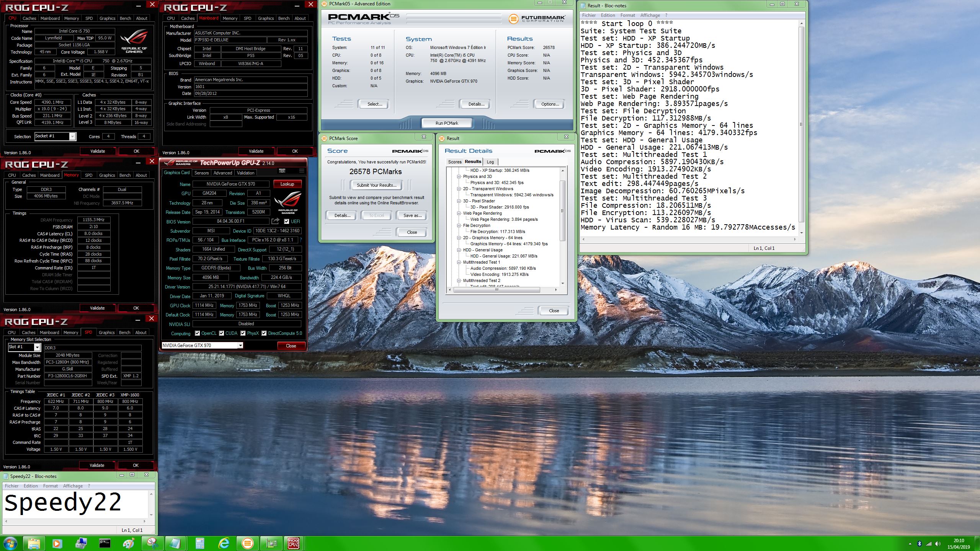980x551 pixels.
Task: Open Calculator from the taskbar
Action: (x=199, y=543)
